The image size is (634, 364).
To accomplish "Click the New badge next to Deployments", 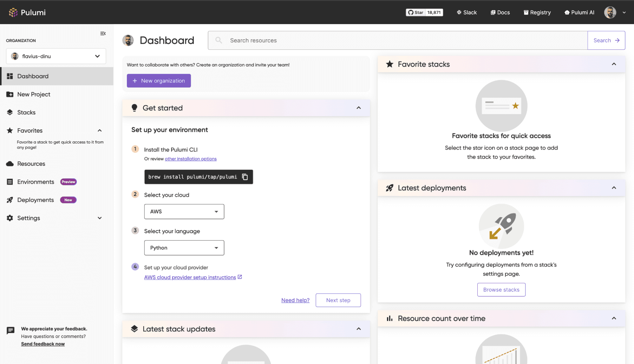I will click(68, 200).
